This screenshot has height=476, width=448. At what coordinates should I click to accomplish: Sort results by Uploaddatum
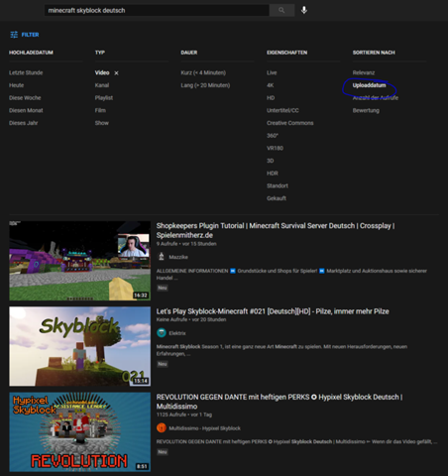point(369,85)
